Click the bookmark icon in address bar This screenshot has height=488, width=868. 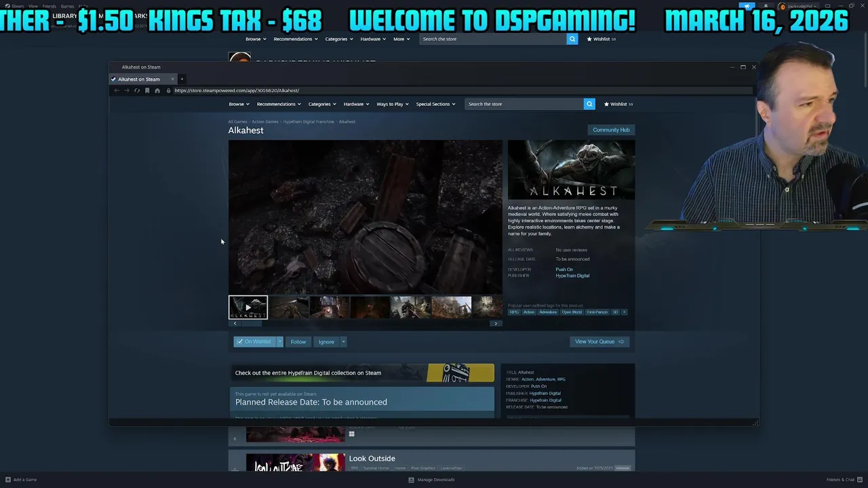[147, 90]
